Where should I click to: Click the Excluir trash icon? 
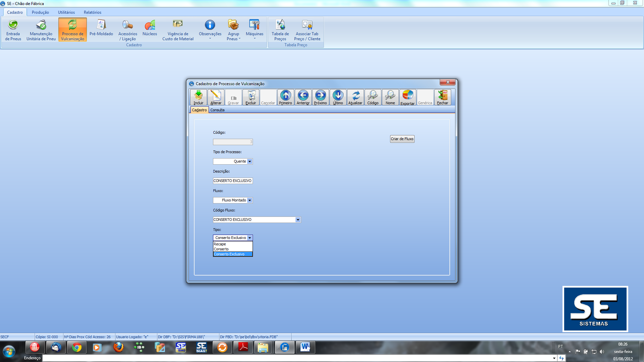tap(251, 97)
